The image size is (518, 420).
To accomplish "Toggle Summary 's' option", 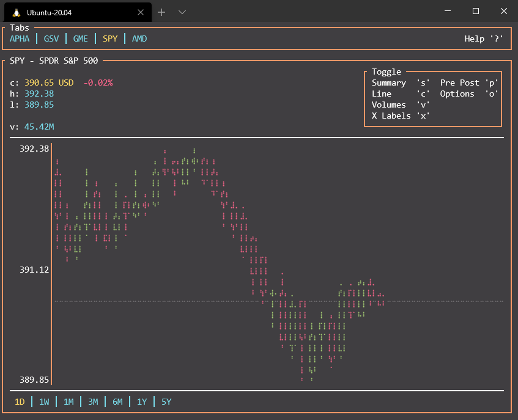I will point(401,83).
